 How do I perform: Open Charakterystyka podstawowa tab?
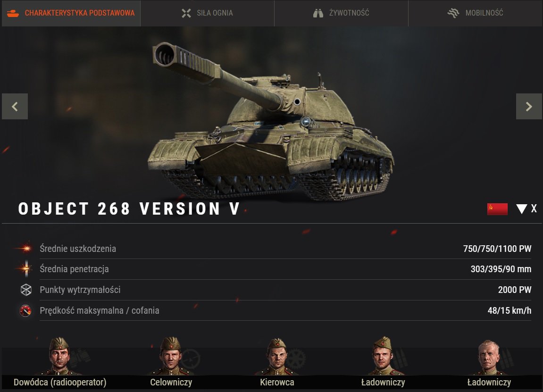point(71,13)
